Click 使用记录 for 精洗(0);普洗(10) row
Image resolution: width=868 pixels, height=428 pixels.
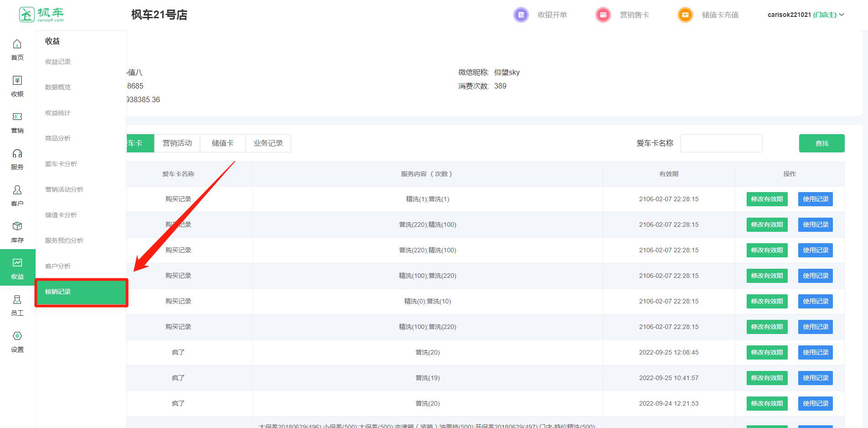tap(816, 301)
